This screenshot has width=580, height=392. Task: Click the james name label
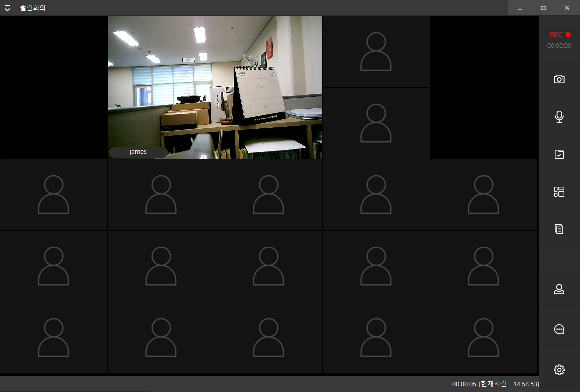click(138, 152)
